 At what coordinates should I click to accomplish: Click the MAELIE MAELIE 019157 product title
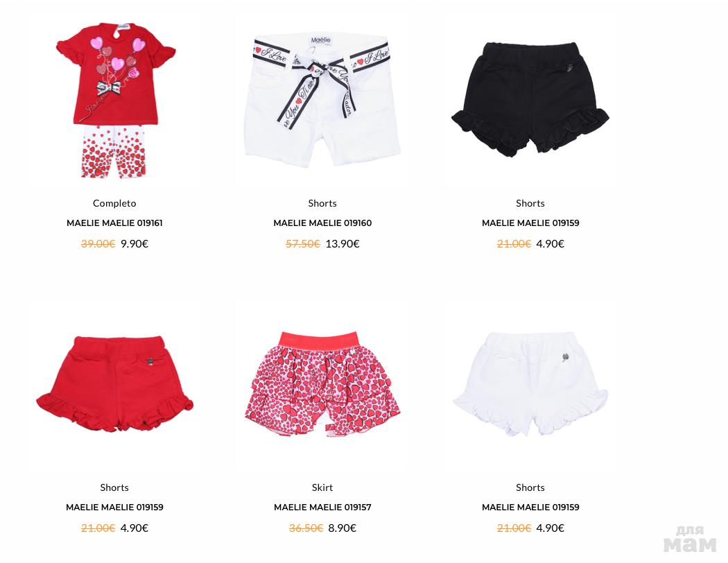pyautogui.click(x=322, y=508)
